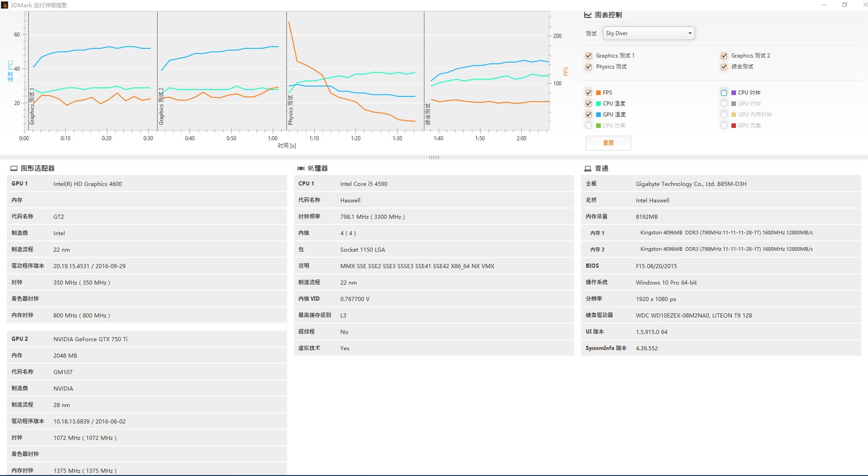Click the 重置 reset button
868x476 pixels.
coord(609,143)
